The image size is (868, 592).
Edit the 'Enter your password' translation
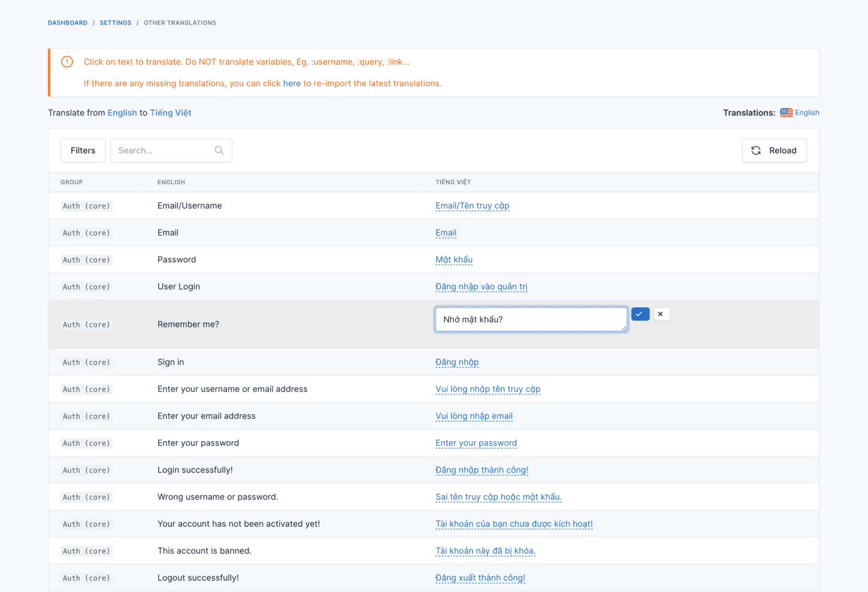(x=476, y=443)
